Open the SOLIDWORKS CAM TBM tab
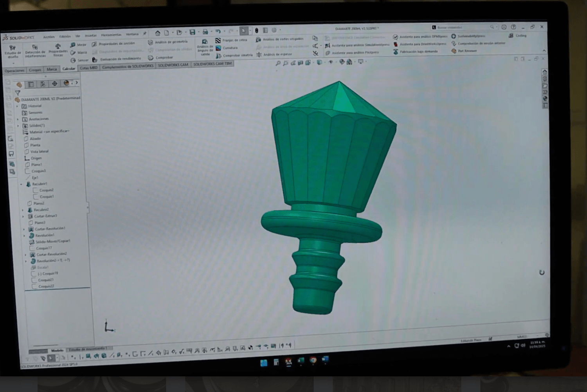This screenshot has width=587, height=392. click(x=212, y=63)
